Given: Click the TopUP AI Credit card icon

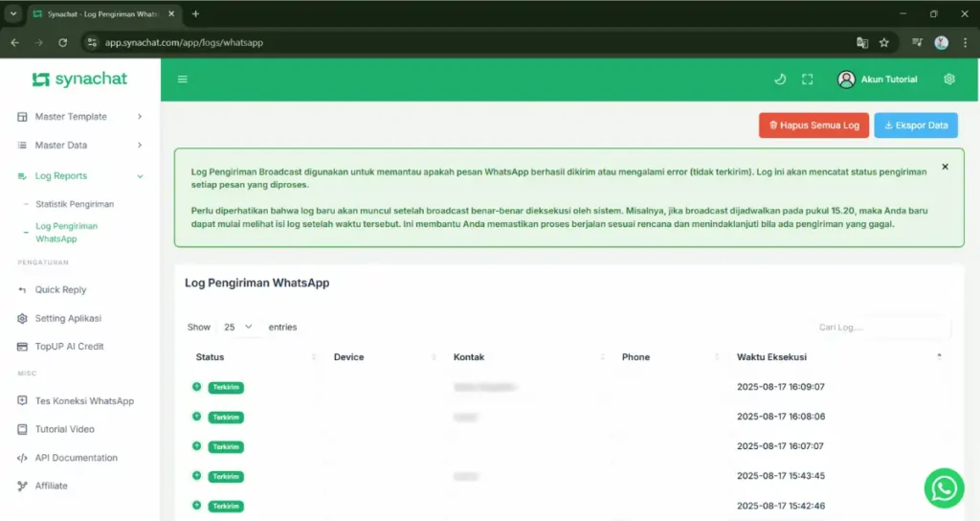Looking at the screenshot, I should (23, 347).
